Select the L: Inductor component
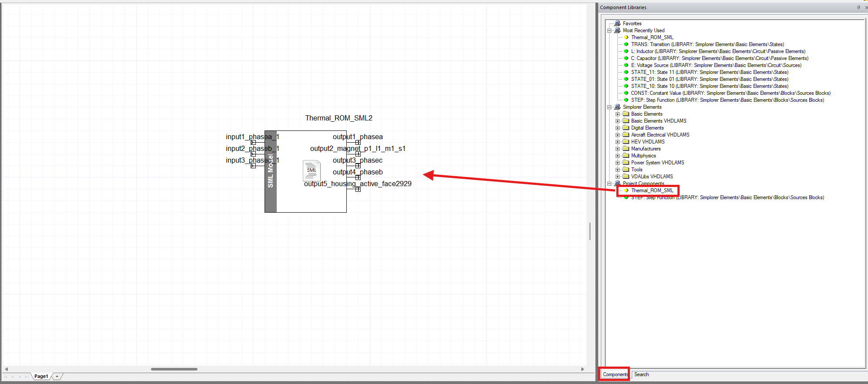This screenshot has height=384, width=868. click(718, 51)
